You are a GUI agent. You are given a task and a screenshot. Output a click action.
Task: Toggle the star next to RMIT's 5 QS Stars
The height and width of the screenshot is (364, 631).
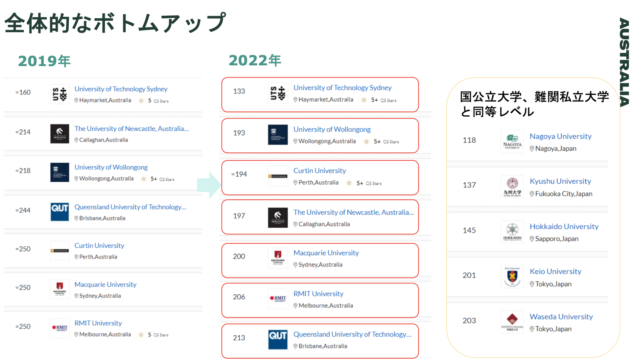141,334
